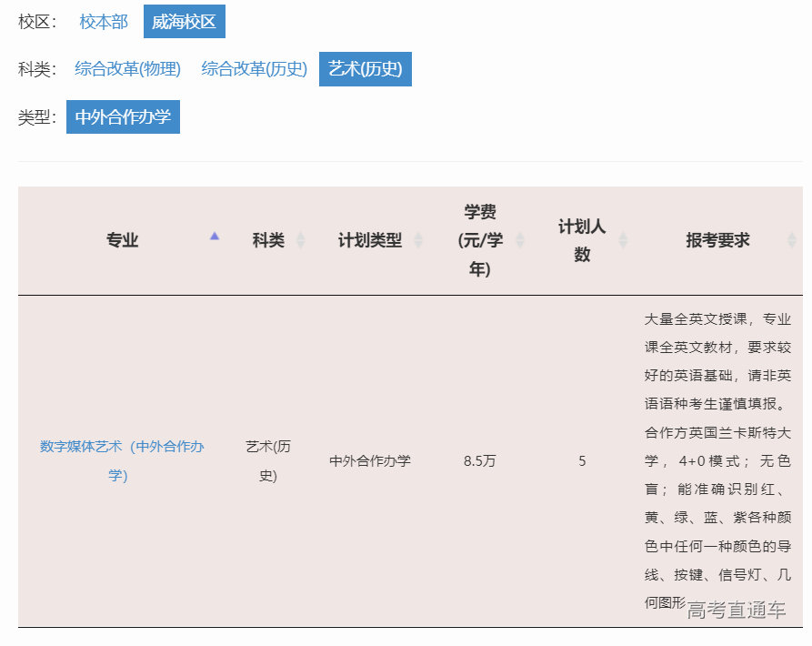This screenshot has width=812, height=646.
Task: Sort the 计划类型 column ascending
Action: click(420, 235)
